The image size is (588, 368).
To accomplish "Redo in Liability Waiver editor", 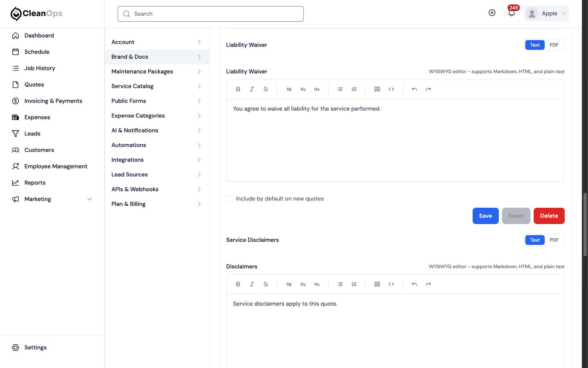I will point(428,89).
